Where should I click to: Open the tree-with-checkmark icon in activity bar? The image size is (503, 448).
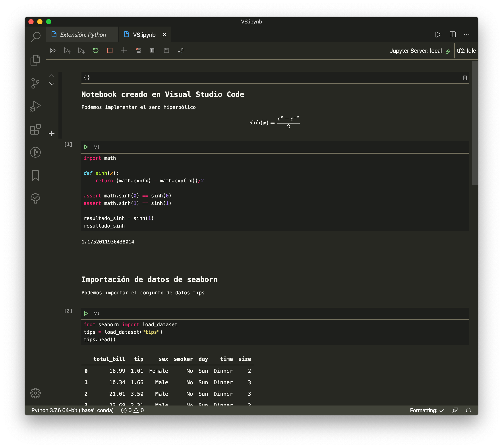click(35, 198)
